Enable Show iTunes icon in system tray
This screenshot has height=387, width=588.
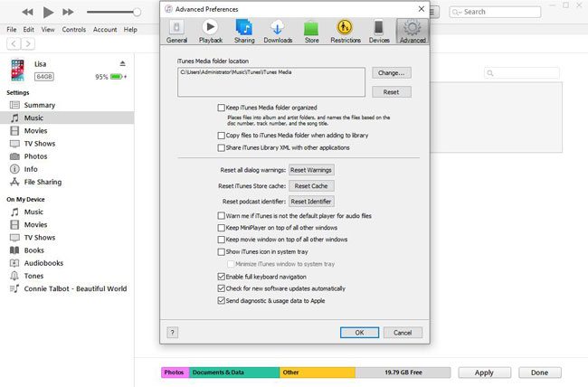(x=222, y=251)
